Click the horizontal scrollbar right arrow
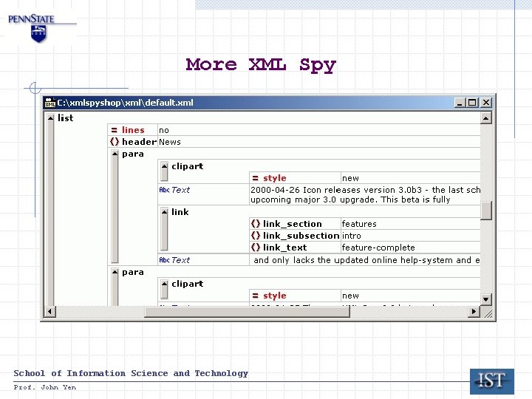Image resolution: width=532 pixels, height=399 pixels. (474, 312)
